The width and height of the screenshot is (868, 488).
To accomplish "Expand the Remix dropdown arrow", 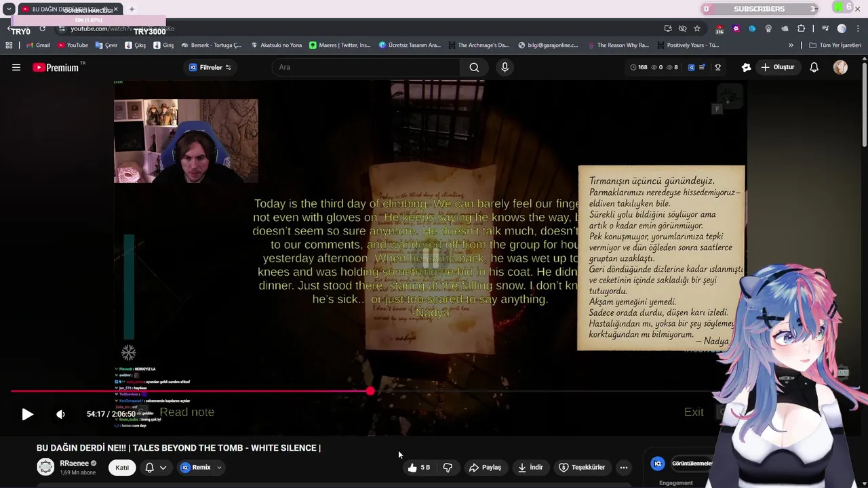I will click(219, 468).
